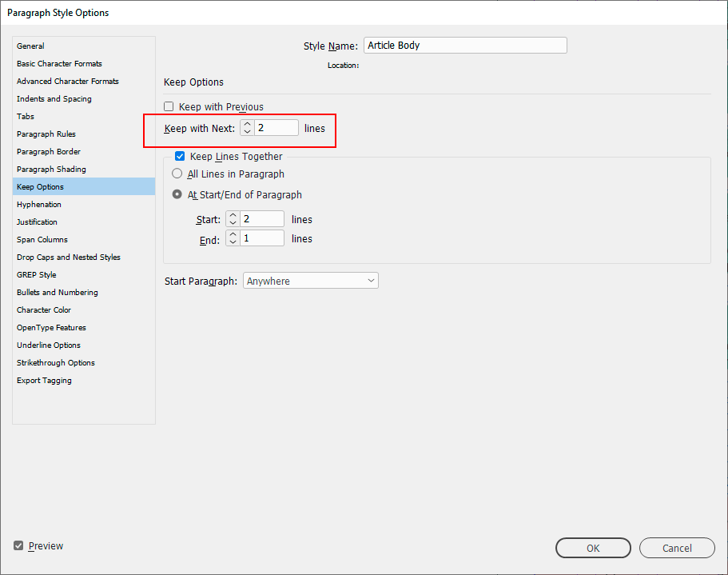Viewport: 728px width, 575px height.
Task: Select Basic Character Formats in sidebar
Action: coord(59,63)
